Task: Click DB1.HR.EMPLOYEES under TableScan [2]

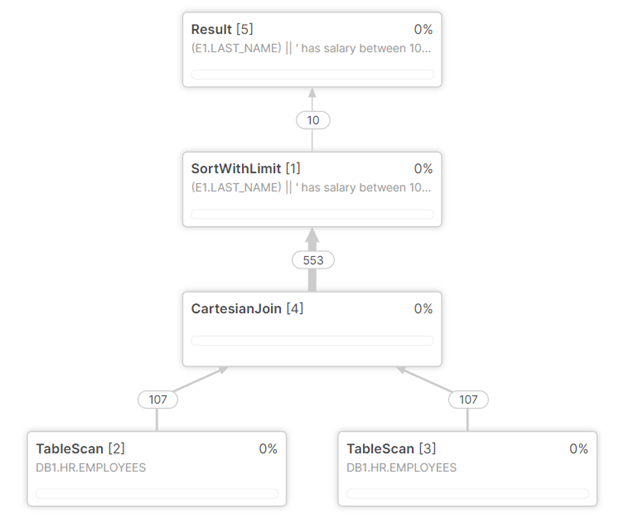Action: point(91,468)
